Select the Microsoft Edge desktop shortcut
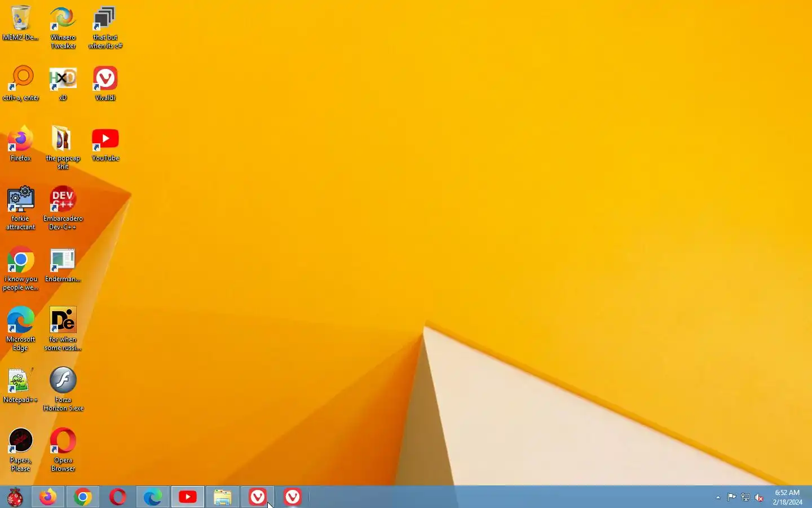 (21, 329)
